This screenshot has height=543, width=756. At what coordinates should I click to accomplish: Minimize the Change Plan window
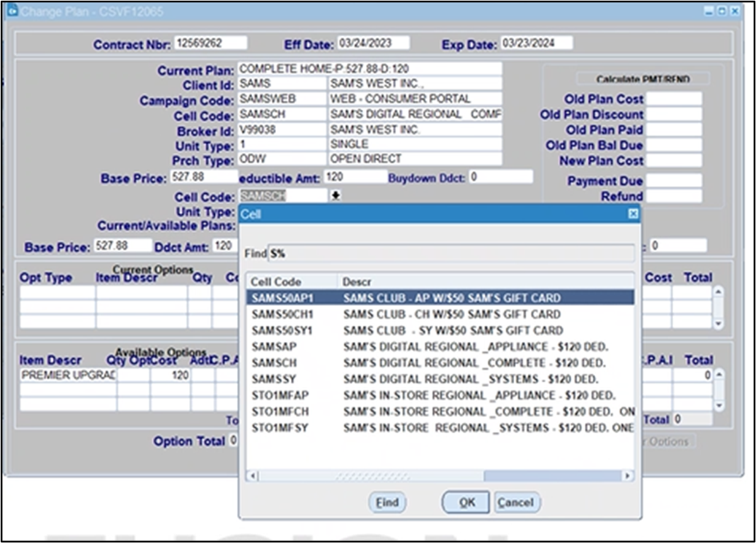pyautogui.click(x=709, y=11)
